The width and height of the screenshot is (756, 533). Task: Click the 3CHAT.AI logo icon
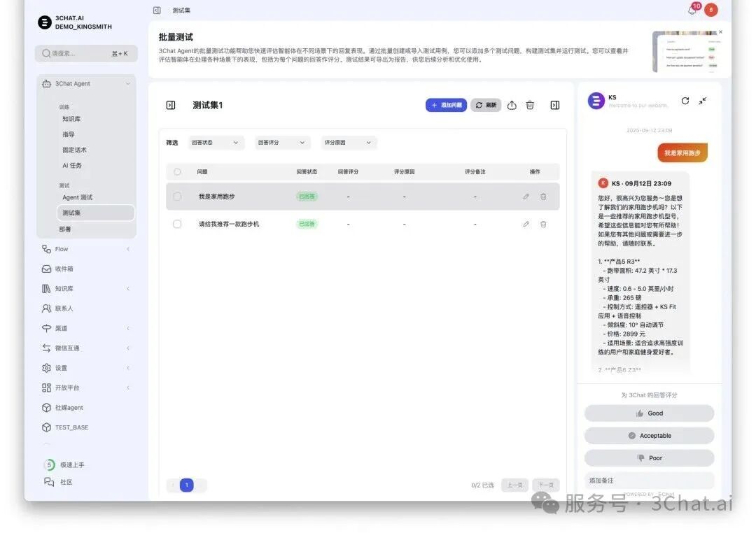tap(45, 22)
